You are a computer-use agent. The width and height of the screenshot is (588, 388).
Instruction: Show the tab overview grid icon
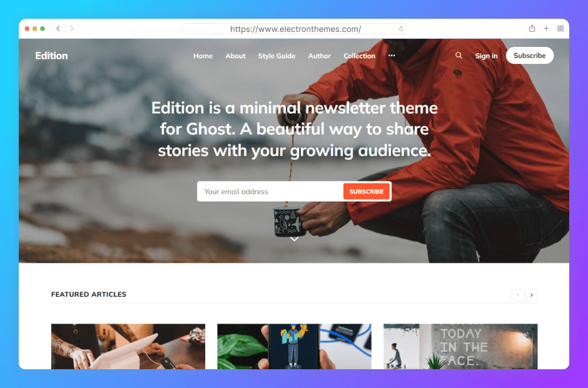click(560, 29)
